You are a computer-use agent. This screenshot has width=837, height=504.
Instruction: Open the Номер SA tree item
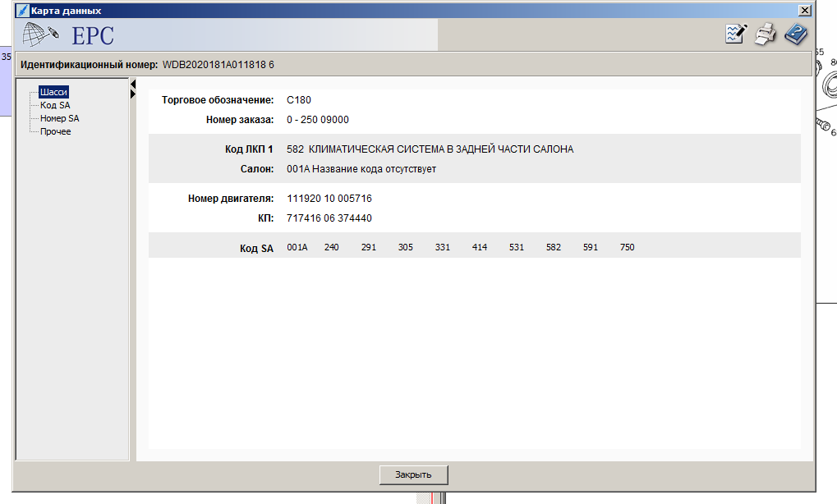point(59,118)
